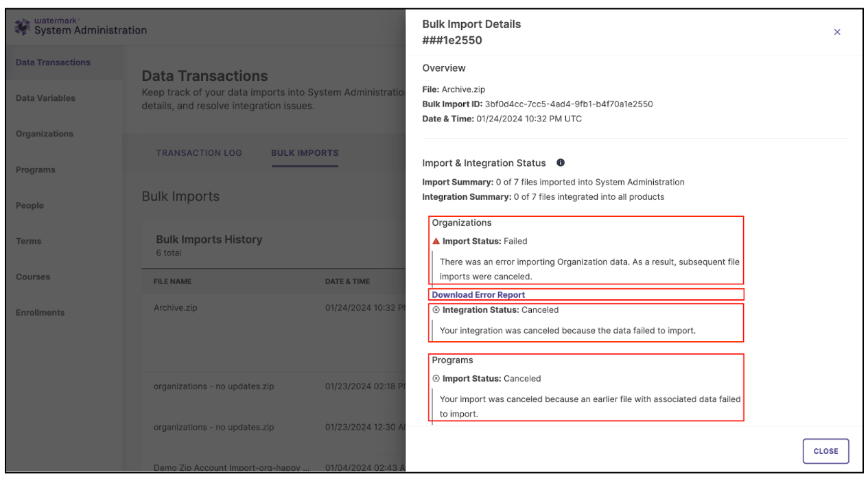868x477 pixels.
Task: Open the Import & Integration Status info tooltip
Action: [560, 163]
